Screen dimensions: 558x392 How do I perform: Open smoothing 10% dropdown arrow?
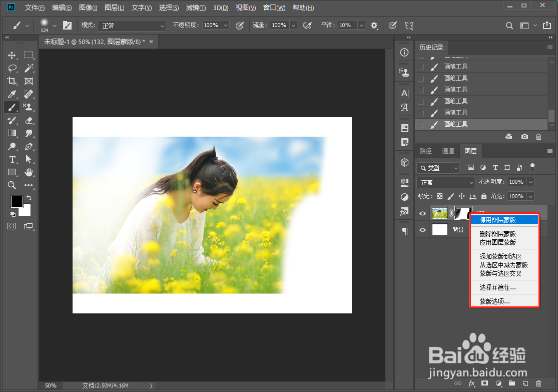pyautogui.click(x=361, y=25)
